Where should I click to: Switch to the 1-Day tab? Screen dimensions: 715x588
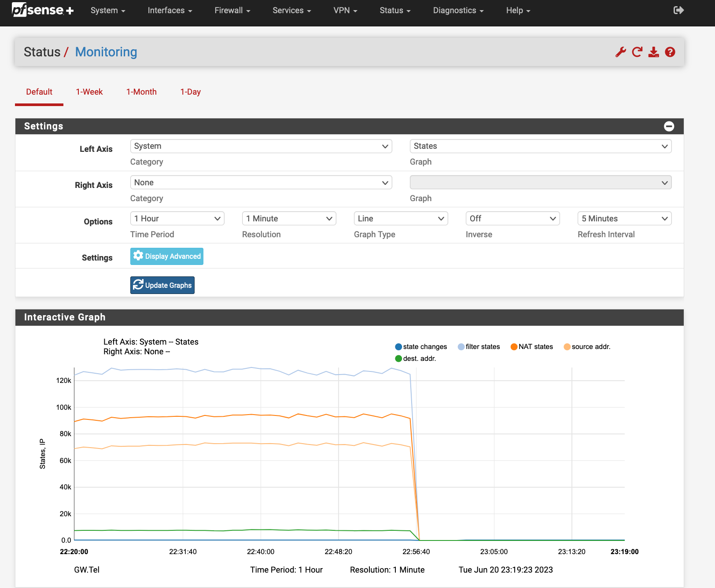pyautogui.click(x=191, y=92)
